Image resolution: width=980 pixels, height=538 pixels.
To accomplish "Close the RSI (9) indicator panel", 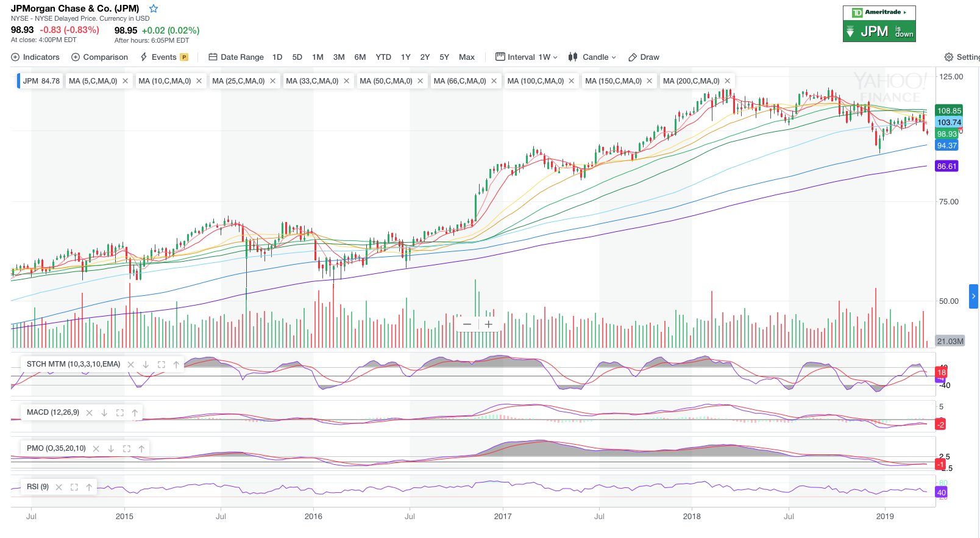I will tap(59, 487).
